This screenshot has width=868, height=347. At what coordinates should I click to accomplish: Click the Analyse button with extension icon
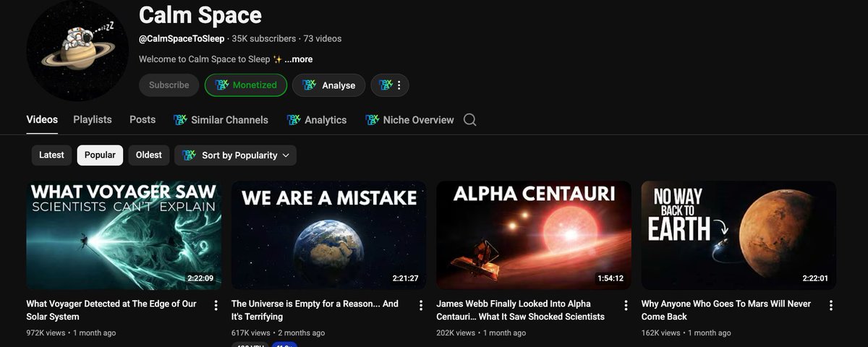[x=328, y=85]
